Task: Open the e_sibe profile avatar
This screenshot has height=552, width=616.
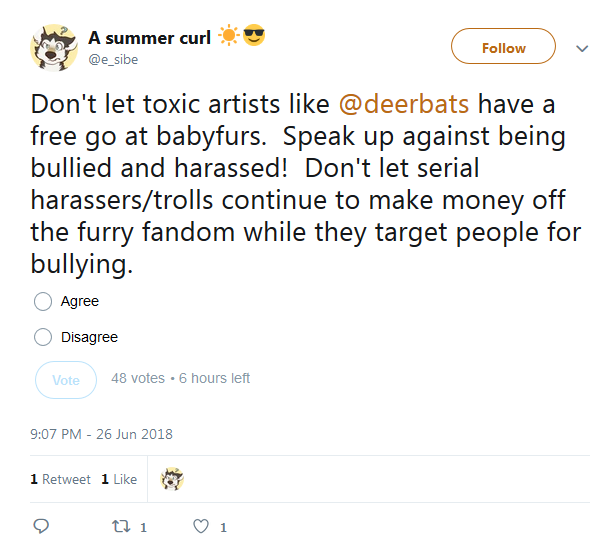Action: click(x=54, y=48)
